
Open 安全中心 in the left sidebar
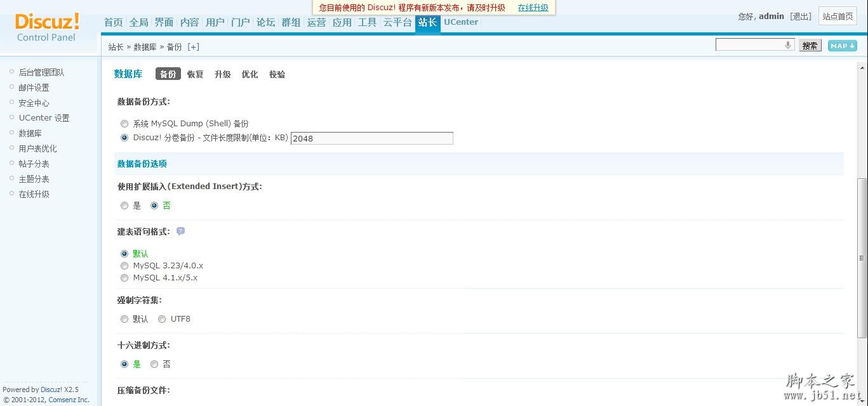point(34,103)
